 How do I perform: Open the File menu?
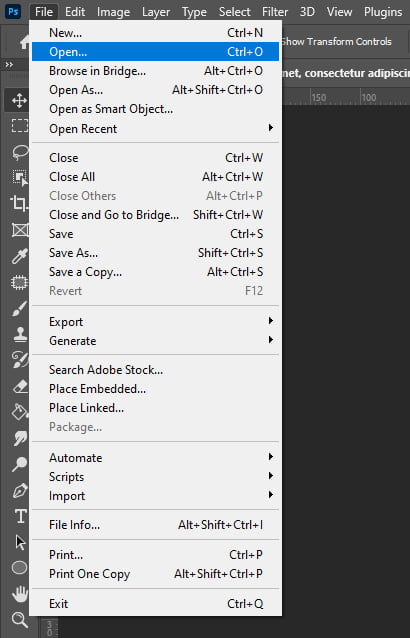[x=44, y=12]
